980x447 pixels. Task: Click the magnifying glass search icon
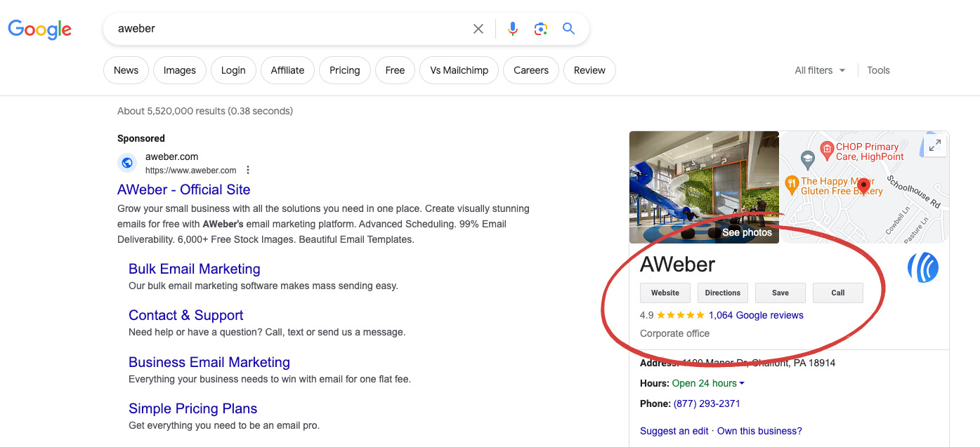tap(568, 28)
